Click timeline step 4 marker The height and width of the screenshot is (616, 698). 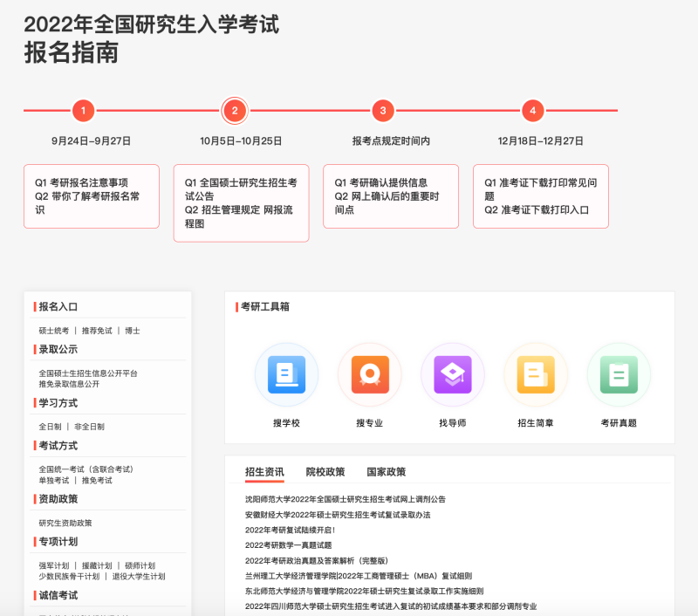[532, 111]
